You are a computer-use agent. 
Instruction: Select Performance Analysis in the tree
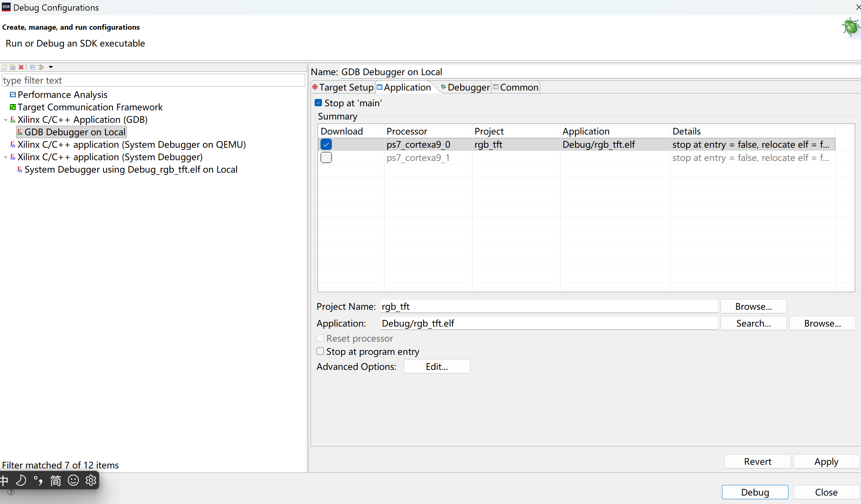point(62,95)
